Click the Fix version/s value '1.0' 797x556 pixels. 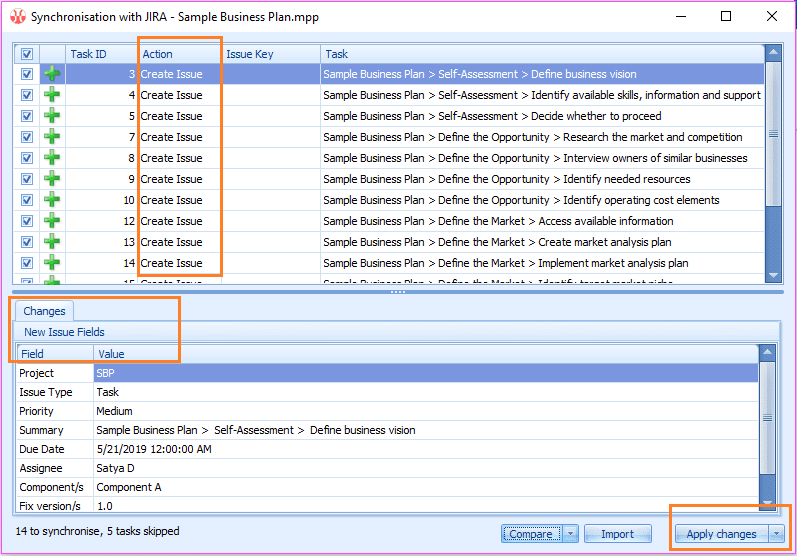[105, 506]
